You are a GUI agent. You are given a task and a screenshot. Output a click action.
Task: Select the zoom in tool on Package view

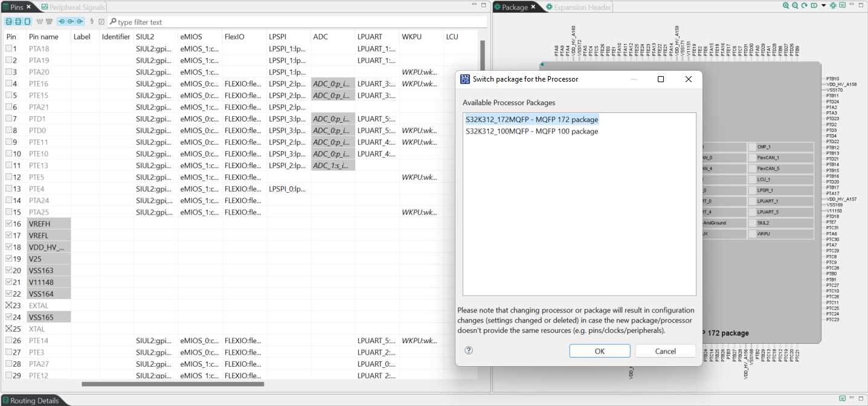[x=786, y=6]
